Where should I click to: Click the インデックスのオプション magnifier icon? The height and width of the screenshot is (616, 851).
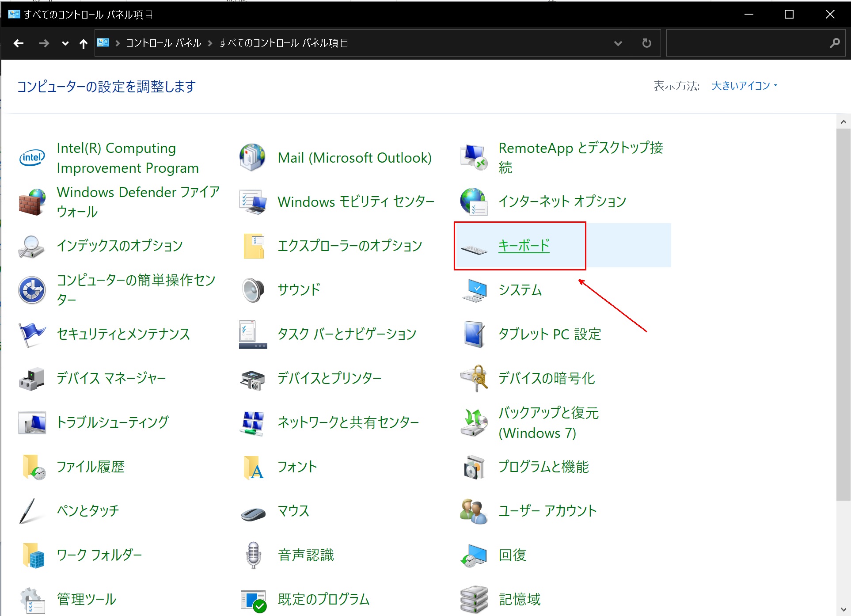click(x=32, y=246)
